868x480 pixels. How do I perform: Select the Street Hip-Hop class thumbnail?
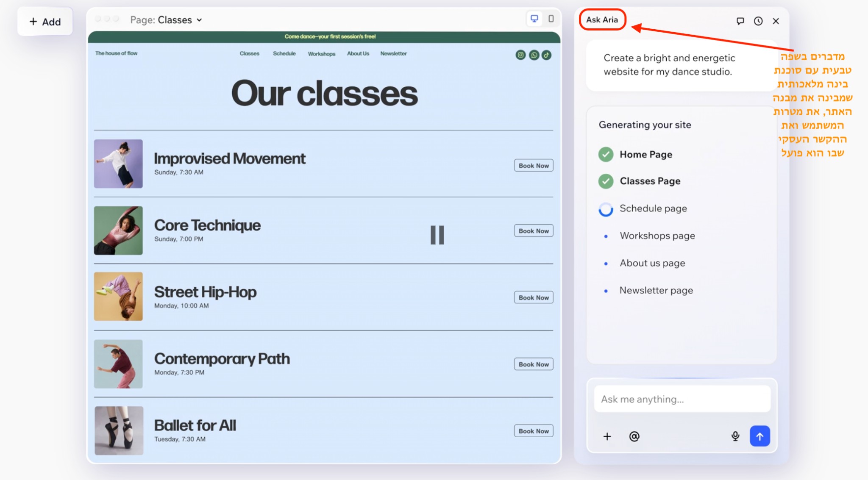click(x=118, y=297)
